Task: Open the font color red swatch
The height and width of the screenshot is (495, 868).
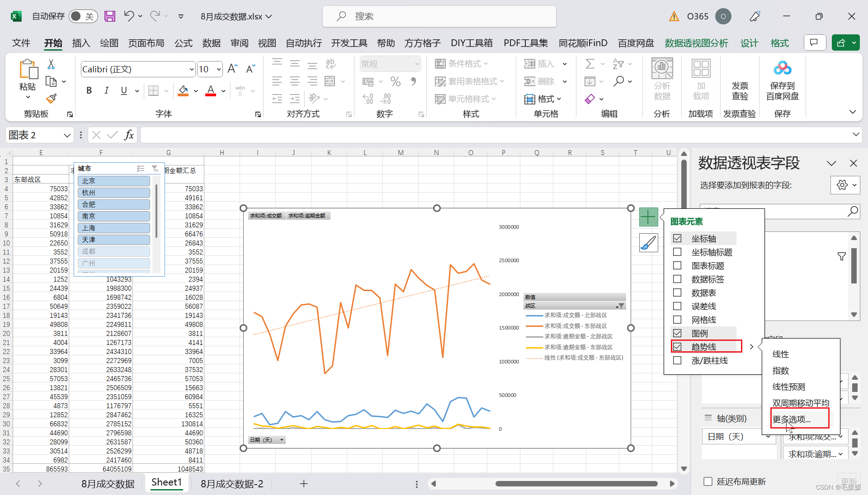Action: [211, 90]
